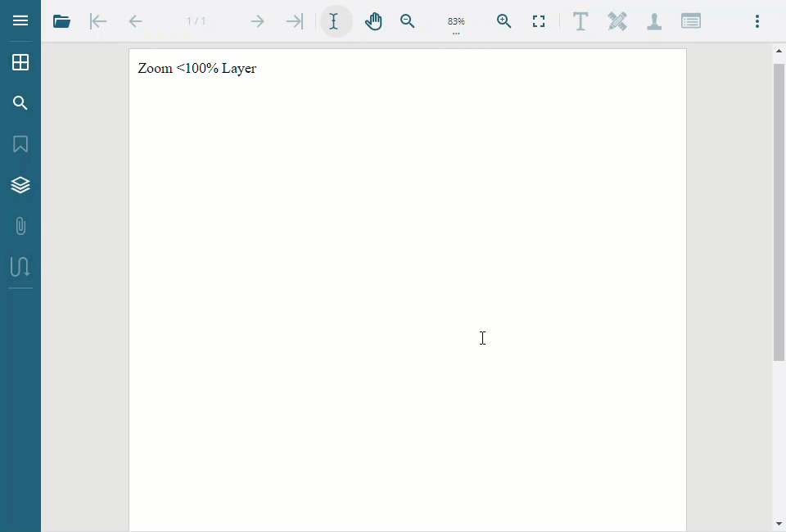Screen dimensions: 786x532
Task: Open the drawing and measure tools
Action: [x=617, y=21]
